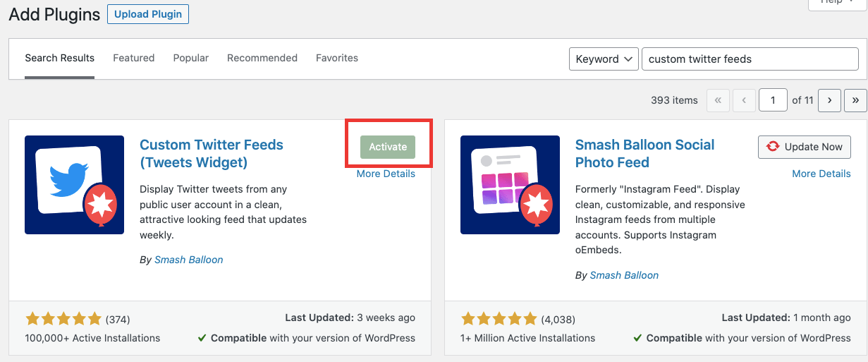The image size is (868, 362).
Task: Click the star rating for Social Photo Feed
Action: pos(499,319)
